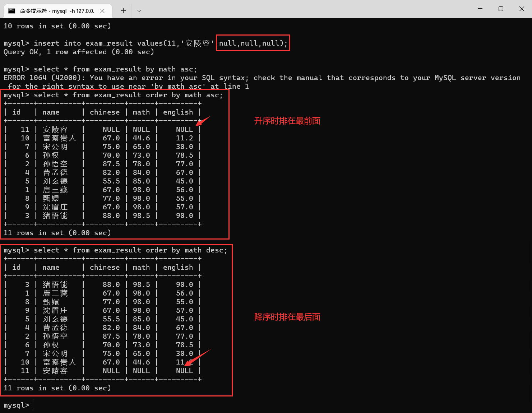Image resolution: width=532 pixels, height=413 pixels.
Task: Click 富察贵人 name in the asc table
Action: pyautogui.click(x=59, y=138)
